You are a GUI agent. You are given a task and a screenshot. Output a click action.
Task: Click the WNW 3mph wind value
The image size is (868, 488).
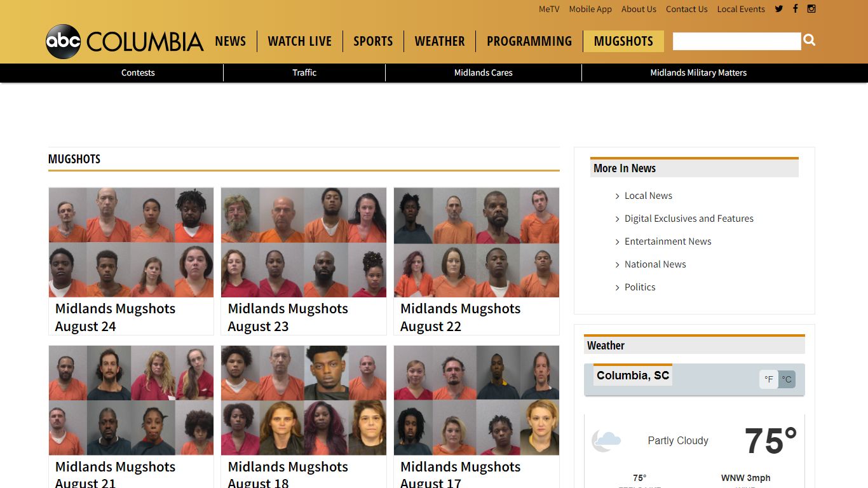point(745,478)
